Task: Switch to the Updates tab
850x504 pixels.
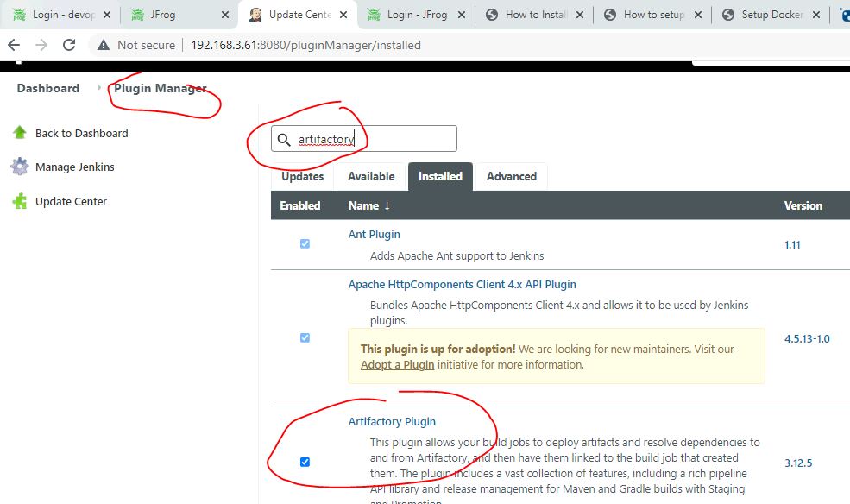Action: click(x=303, y=176)
